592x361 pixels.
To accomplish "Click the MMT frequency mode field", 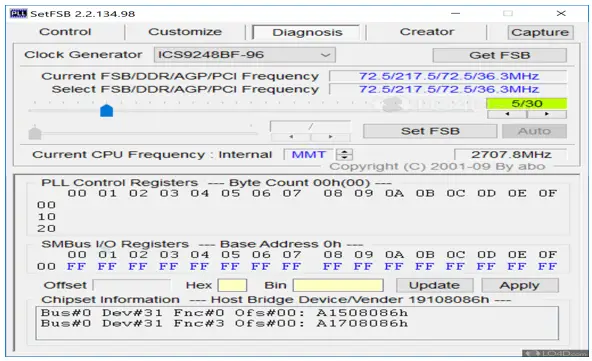I will click(308, 154).
